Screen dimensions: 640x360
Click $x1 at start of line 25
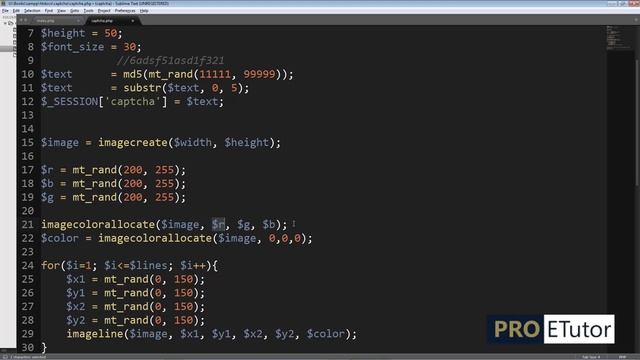point(76,279)
